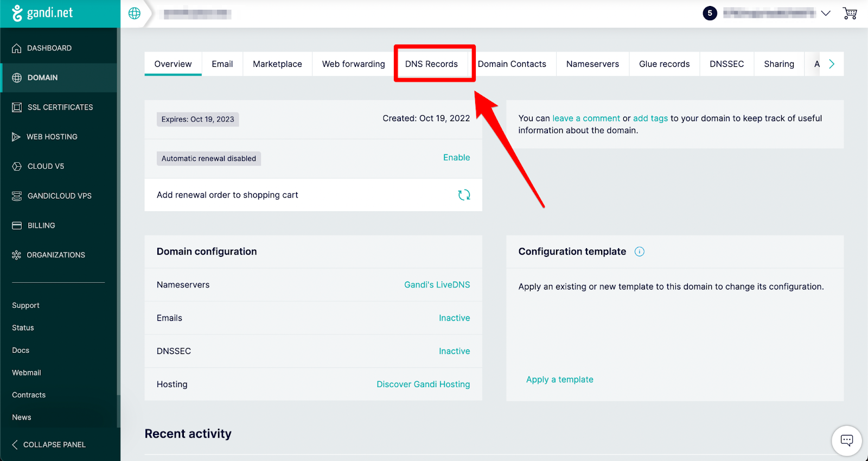Open the Marketplace tab
This screenshot has width=868, height=461.
[277, 64]
